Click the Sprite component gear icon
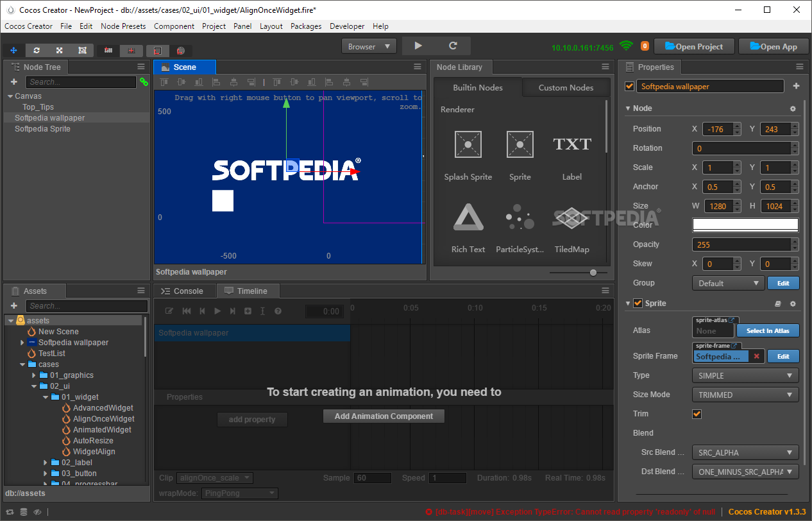Screen dimensions: 812x521 tap(793, 304)
